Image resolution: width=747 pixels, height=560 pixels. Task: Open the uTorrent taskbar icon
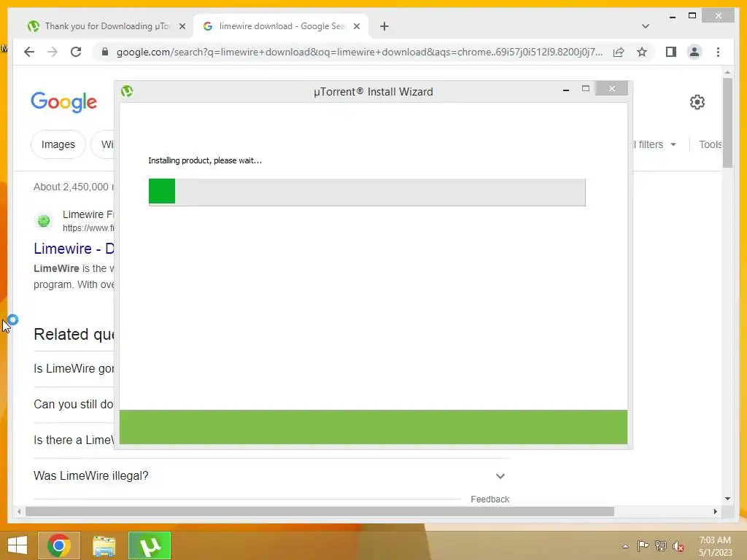(x=150, y=545)
